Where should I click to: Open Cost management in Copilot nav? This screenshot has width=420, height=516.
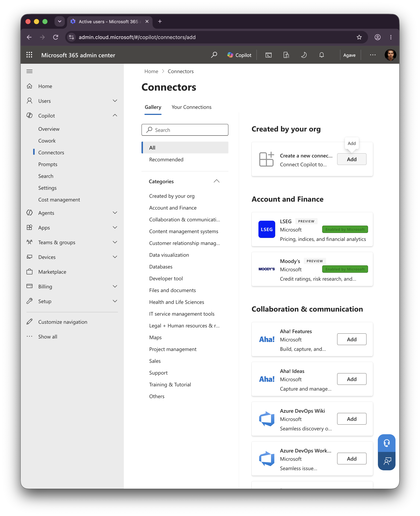59,200
